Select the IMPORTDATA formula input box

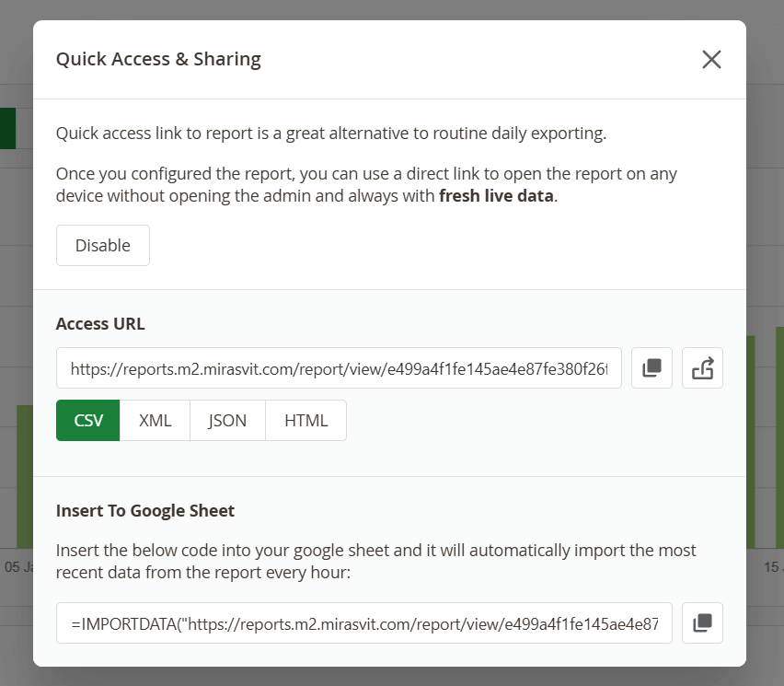point(363,623)
